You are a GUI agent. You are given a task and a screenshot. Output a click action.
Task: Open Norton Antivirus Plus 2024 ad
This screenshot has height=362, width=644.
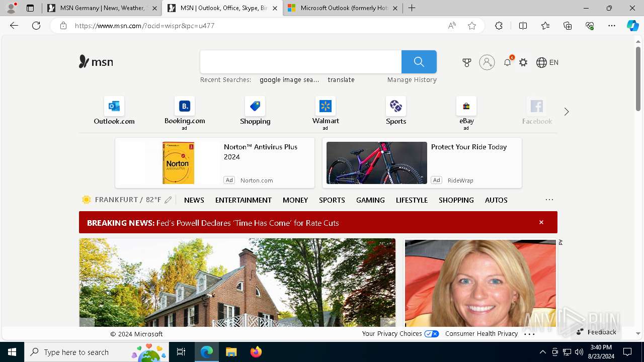[x=215, y=163]
